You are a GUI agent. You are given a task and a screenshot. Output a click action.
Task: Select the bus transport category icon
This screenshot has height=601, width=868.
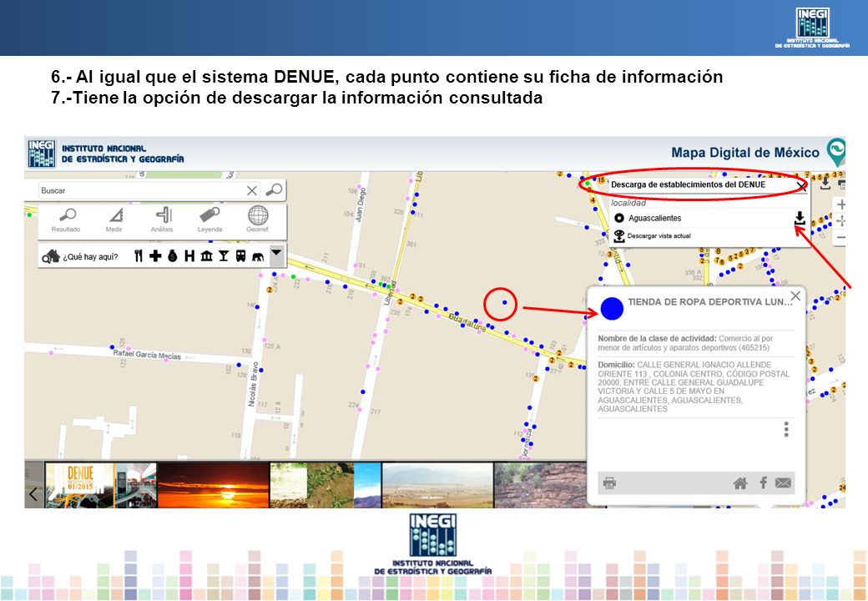(x=241, y=255)
